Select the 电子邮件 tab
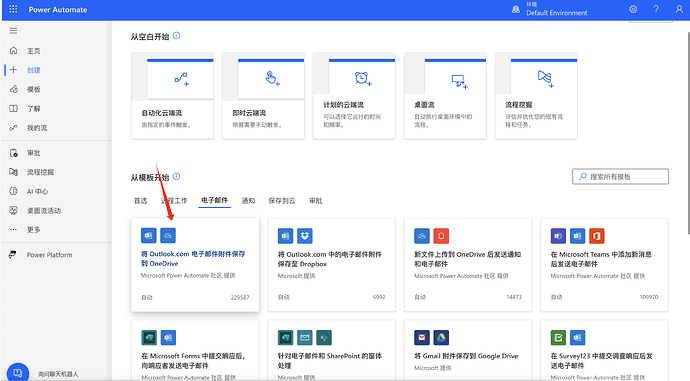690x381 pixels. [215, 200]
